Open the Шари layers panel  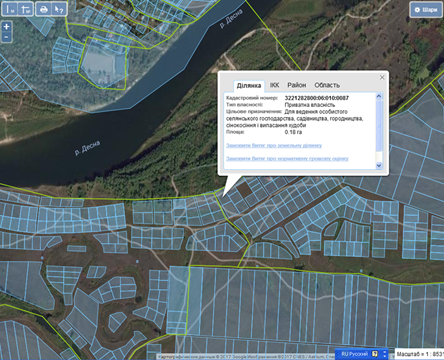426,10
